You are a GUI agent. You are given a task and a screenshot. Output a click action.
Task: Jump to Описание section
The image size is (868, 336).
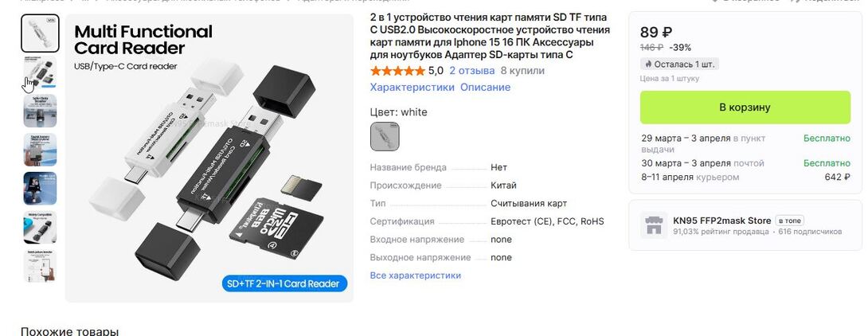click(x=486, y=88)
